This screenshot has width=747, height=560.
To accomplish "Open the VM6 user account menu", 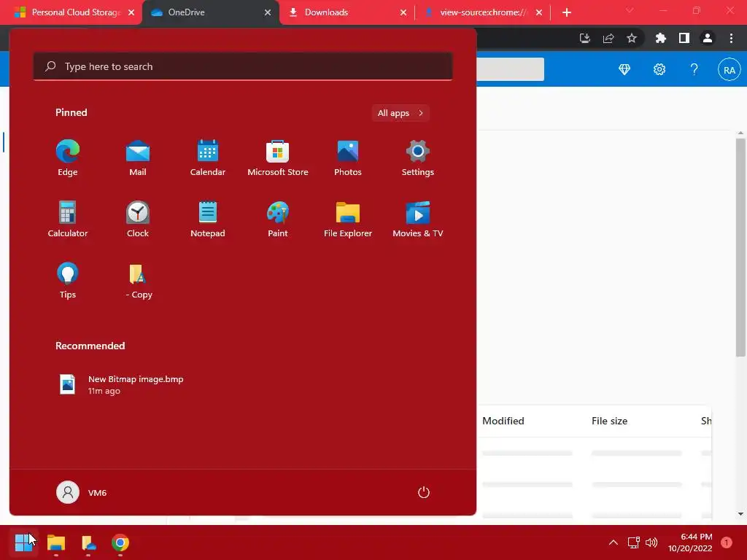I will pyautogui.click(x=82, y=492).
